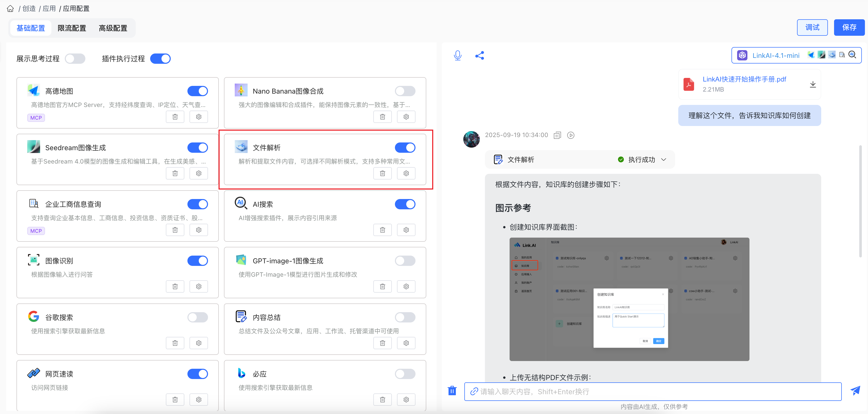Send the message with paper plane icon
This screenshot has width=868, height=414.
855,391
